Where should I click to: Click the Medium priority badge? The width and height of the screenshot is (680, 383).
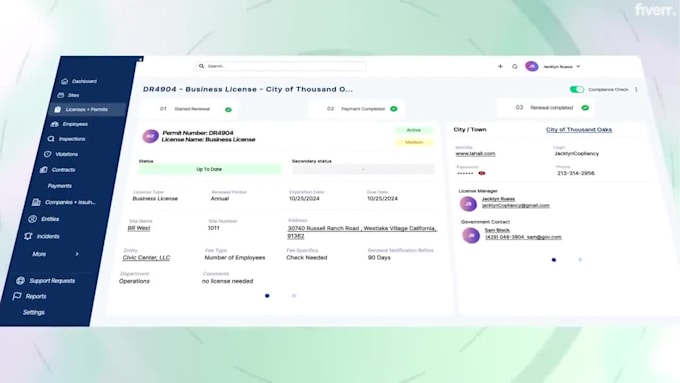[414, 142]
